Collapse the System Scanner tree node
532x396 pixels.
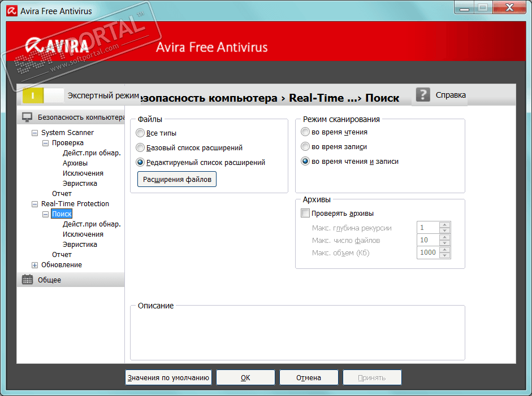click(34, 133)
